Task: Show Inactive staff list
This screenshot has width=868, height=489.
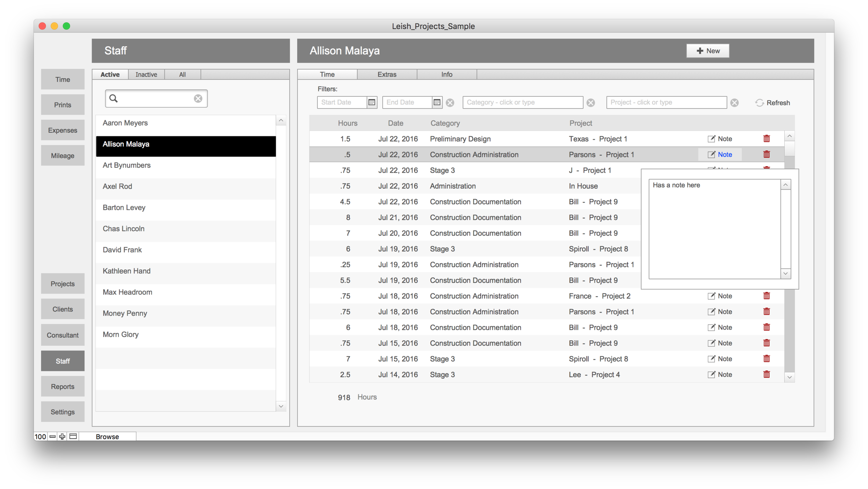Action: point(146,74)
